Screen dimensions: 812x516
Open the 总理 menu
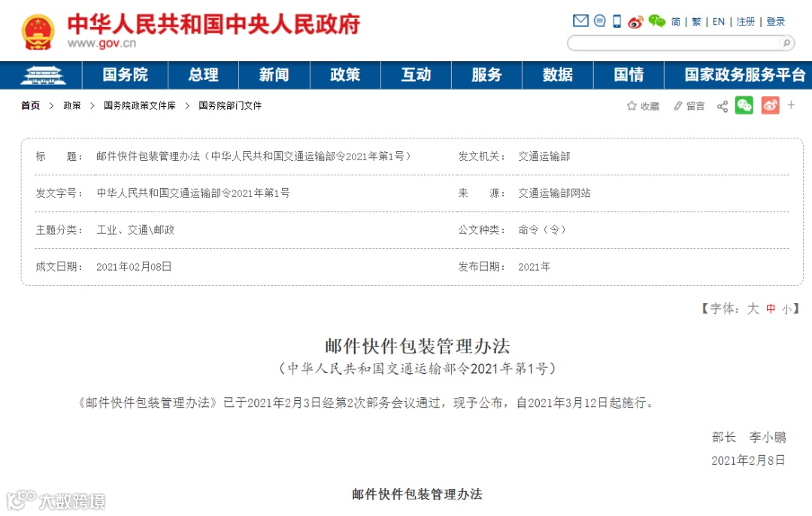tap(203, 75)
